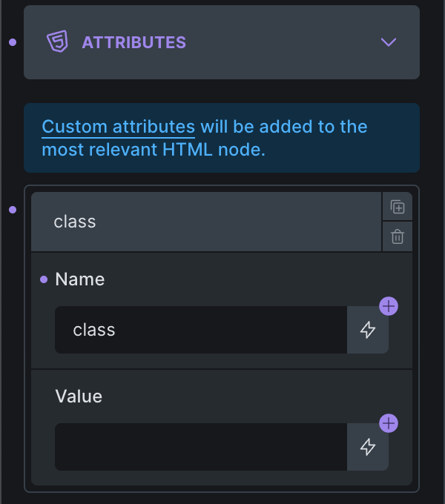The image size is (445, 504).
Task: Click the ATTRIBUTES heading label
Action: point(133,42)
